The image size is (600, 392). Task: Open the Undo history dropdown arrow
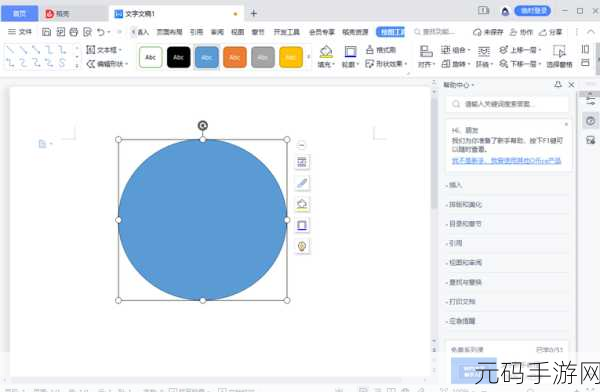tap(109, 32)
